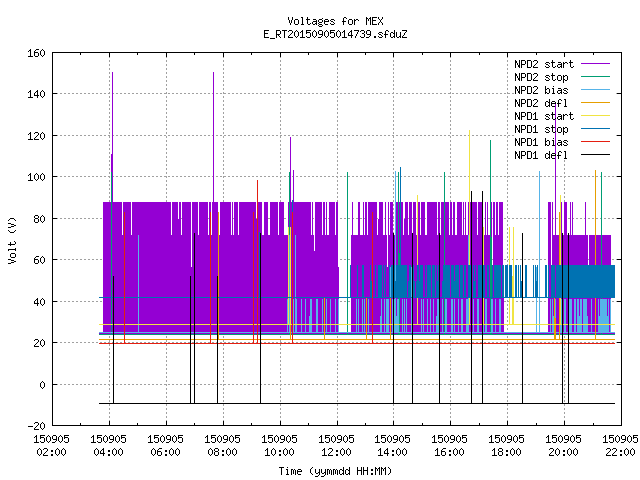Click the chart title Voltages for MEX

tap(335, 21)
